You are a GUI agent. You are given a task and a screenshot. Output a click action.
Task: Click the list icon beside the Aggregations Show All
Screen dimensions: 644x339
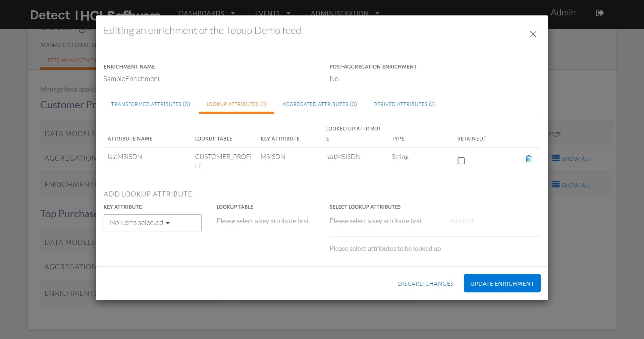[x=555, y=158]
